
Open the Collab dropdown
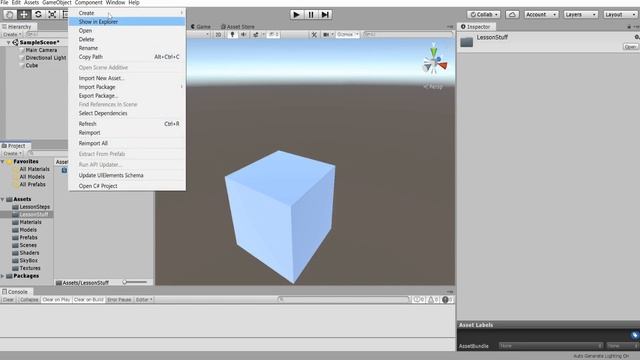[x=484, y=15]
